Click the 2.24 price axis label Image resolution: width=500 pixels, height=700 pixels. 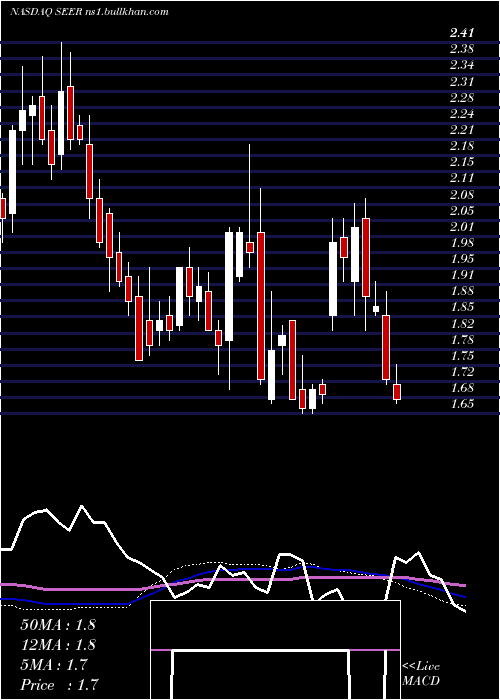(462, 113)
